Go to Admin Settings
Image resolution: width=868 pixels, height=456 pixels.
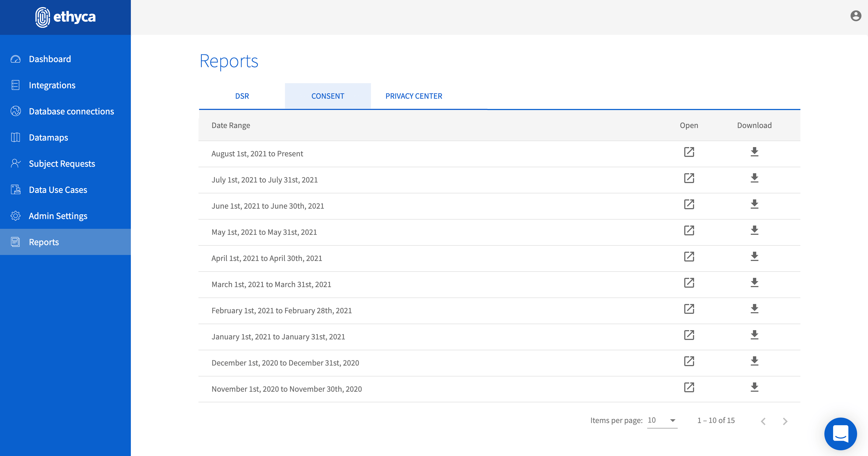tap(58, 216)
